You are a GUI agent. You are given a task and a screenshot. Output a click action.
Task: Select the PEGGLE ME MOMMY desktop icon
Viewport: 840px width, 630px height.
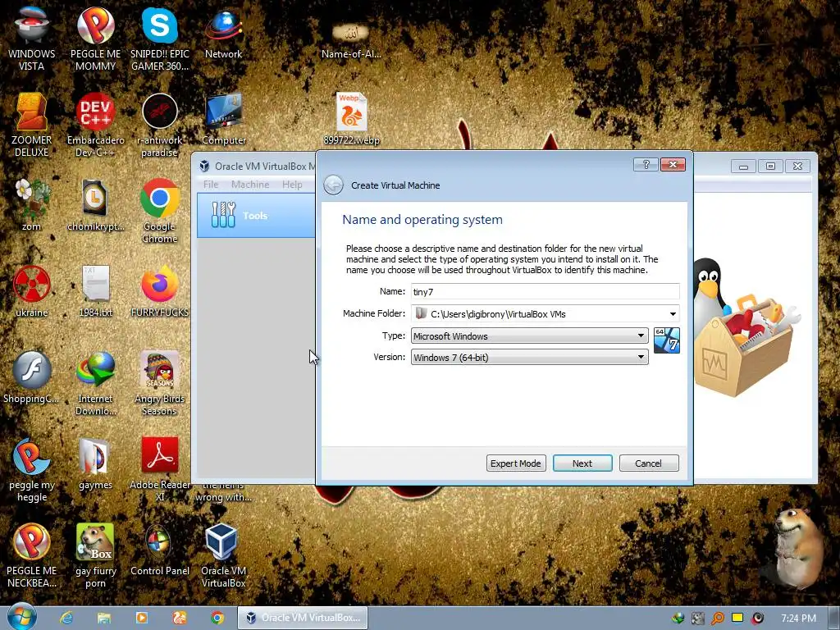(x=95, y=39)
